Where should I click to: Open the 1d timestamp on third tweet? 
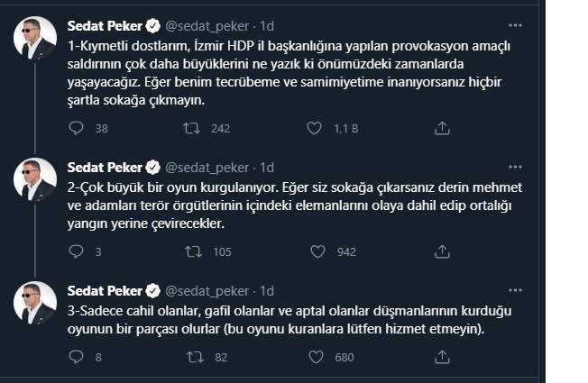point(267,291)
